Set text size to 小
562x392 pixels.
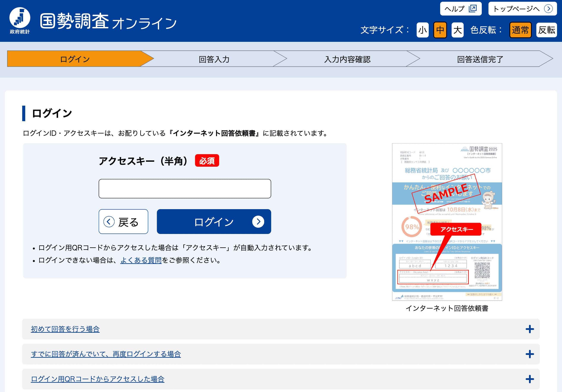(x=422, y=30)
